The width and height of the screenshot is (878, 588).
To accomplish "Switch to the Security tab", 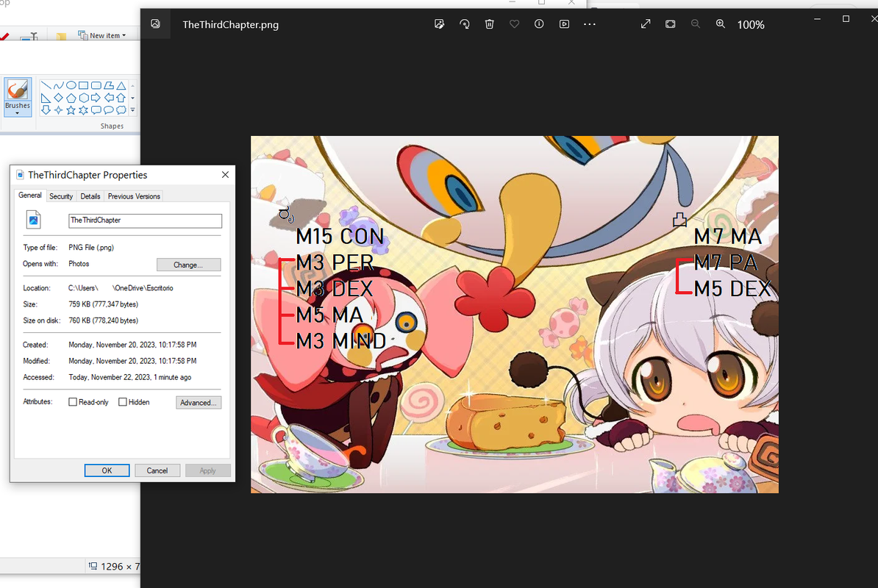I will [61, 196].
